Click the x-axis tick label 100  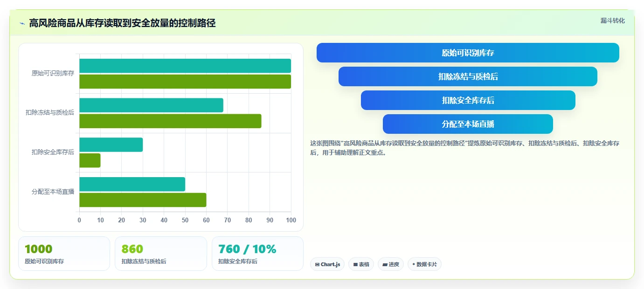point(291,220)
